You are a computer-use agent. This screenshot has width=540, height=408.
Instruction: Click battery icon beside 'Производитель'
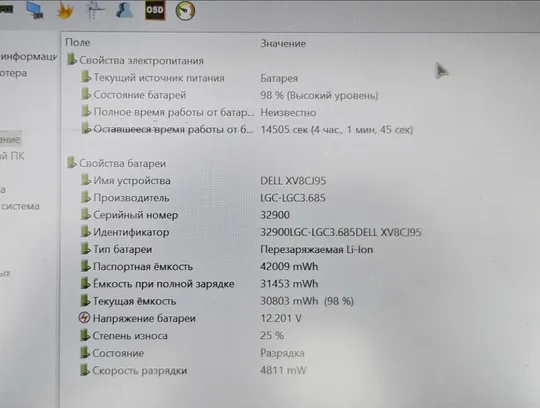(86, 197)
